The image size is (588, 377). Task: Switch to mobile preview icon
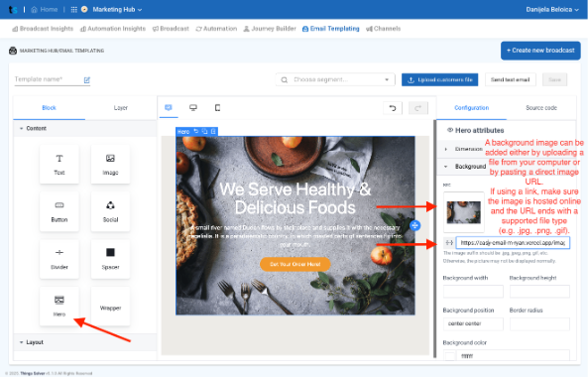click(x=217, y=108)
